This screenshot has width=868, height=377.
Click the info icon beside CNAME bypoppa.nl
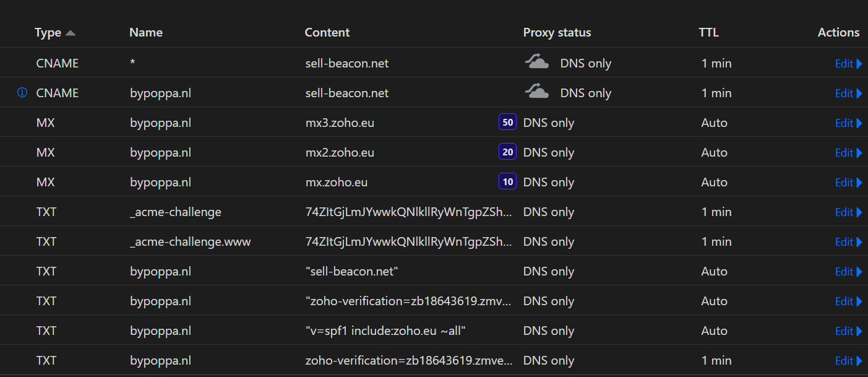(22, 93)
